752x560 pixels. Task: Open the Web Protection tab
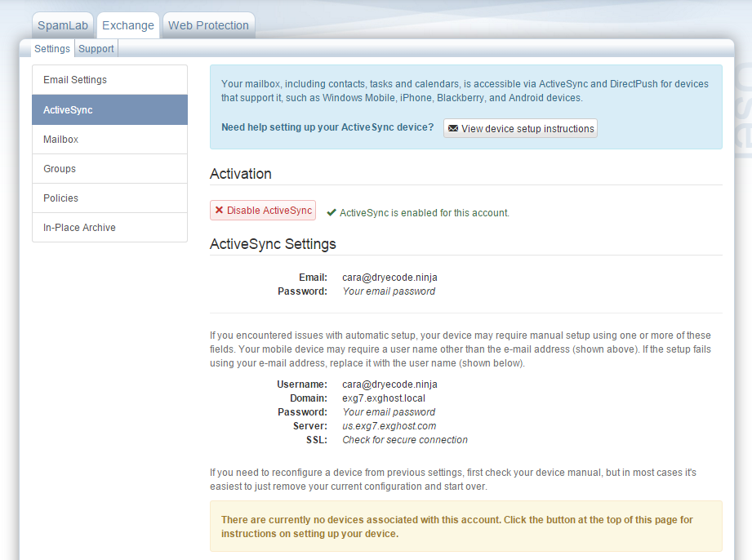[x=208, y=25]
